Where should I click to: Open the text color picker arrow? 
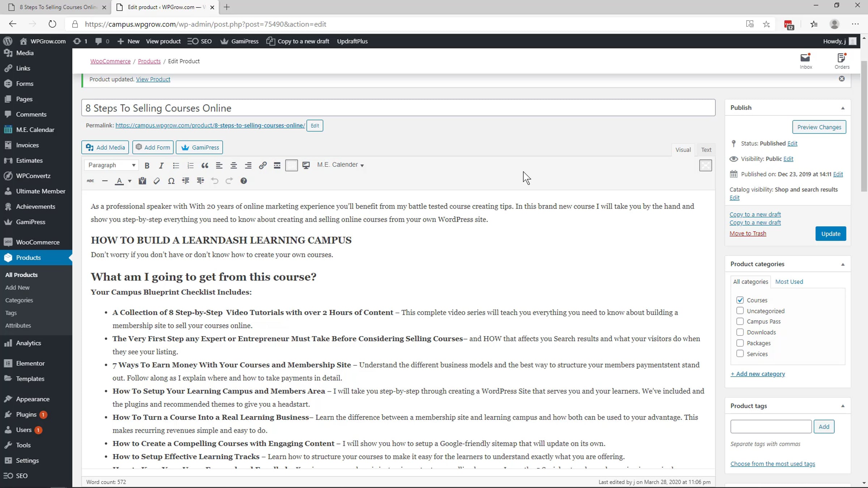129,181
